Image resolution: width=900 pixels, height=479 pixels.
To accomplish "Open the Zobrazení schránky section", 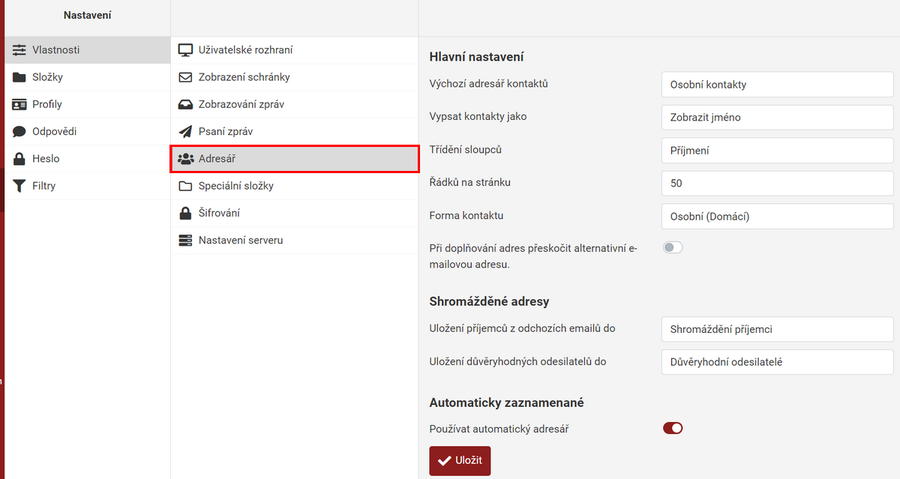I will click(245, 77).
